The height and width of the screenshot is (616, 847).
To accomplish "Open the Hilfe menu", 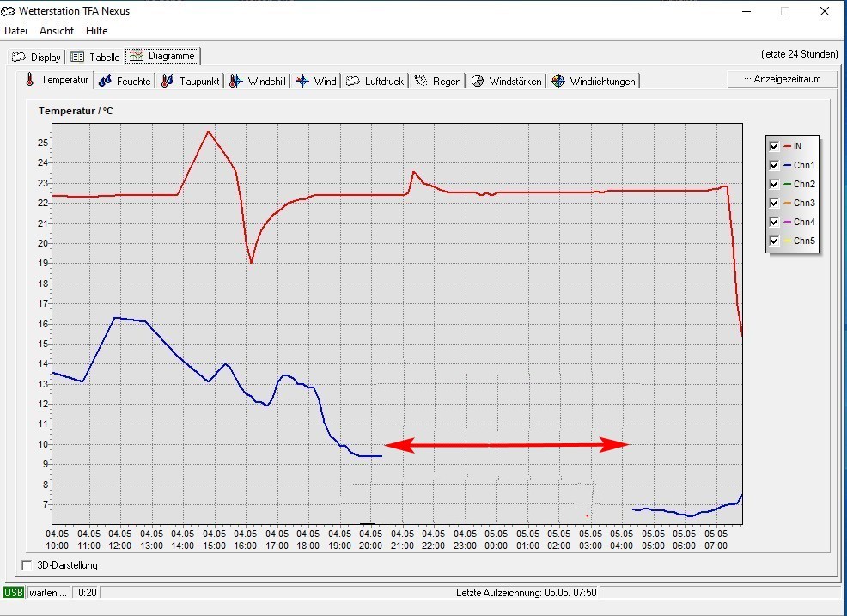I will pyautogui.click(x=97, y=30).
